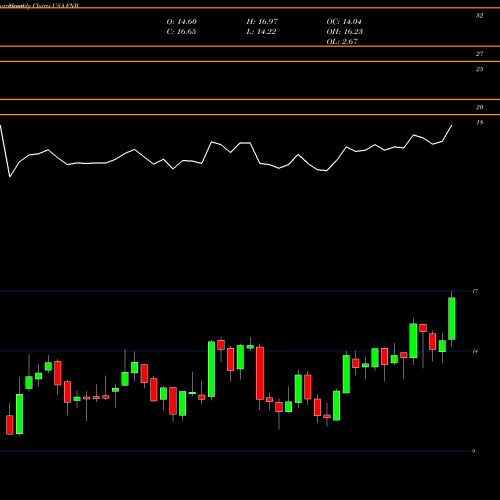Click the 32 price axis label
Viewport: 500px width, 500px height.
point(479,16)
